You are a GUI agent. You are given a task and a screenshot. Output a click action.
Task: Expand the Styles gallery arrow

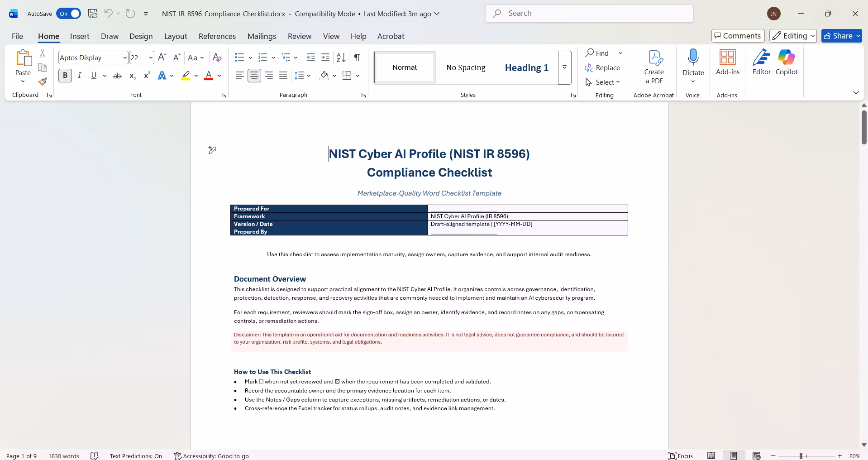pos(565,67)
